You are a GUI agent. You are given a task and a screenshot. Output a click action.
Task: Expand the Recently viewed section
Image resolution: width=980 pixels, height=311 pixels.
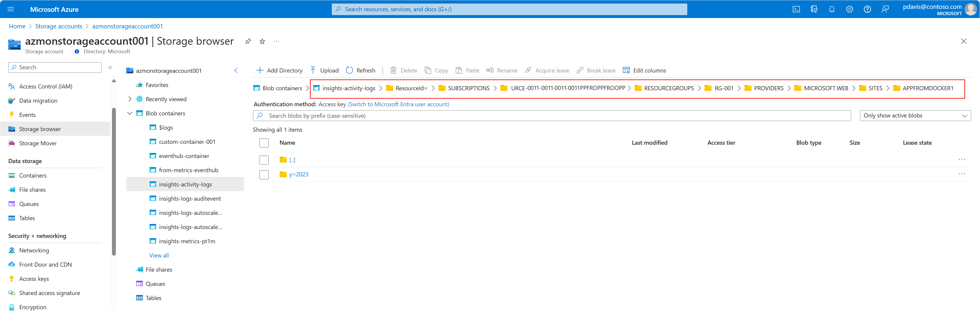click(130, 99)
